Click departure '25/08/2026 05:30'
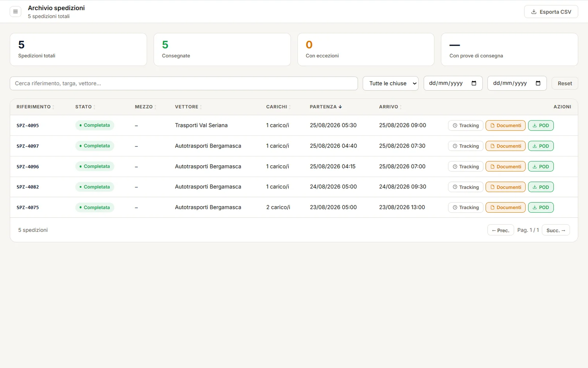 [x=333, y=125]
